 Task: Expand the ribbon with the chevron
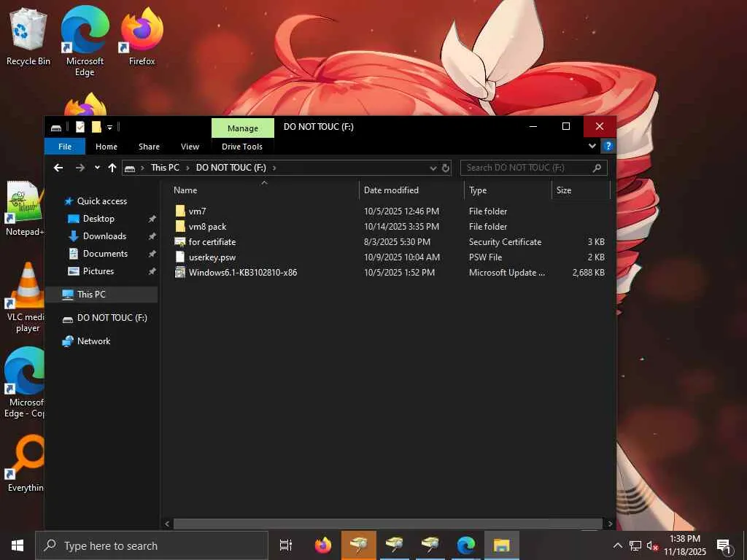592,146
